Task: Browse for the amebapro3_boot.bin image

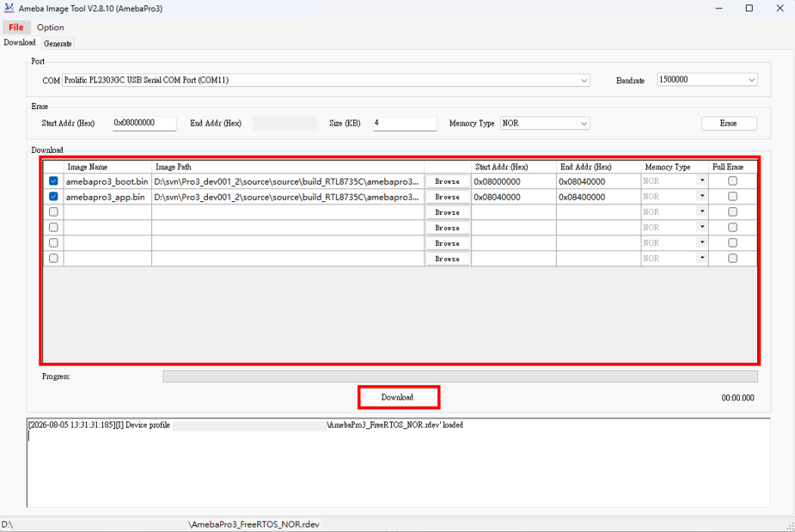Action: click(447, 181)
